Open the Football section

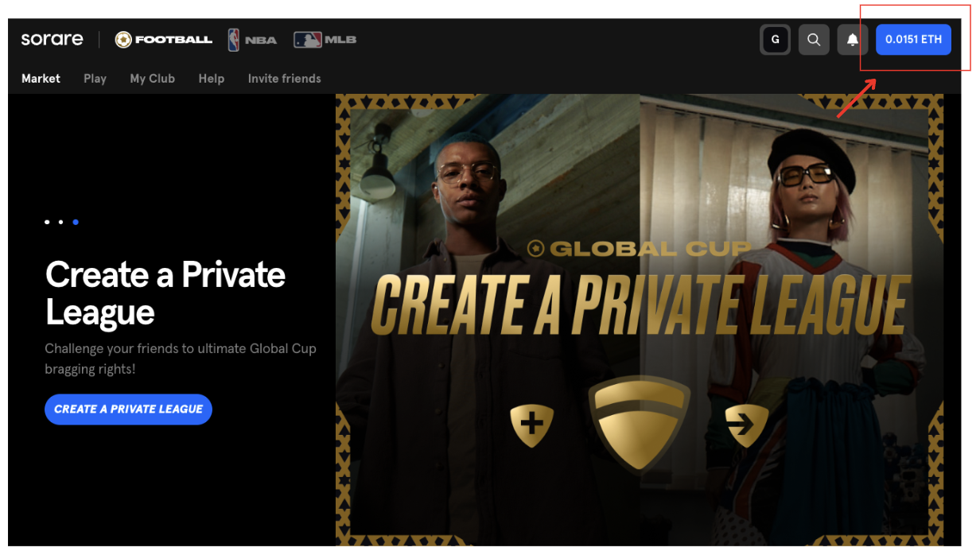tap(163, 39)
